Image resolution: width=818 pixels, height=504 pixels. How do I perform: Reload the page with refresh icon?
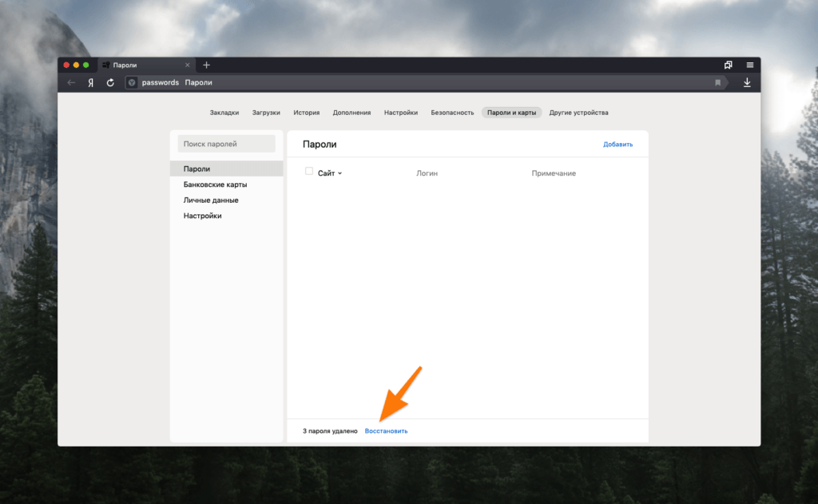110,82
